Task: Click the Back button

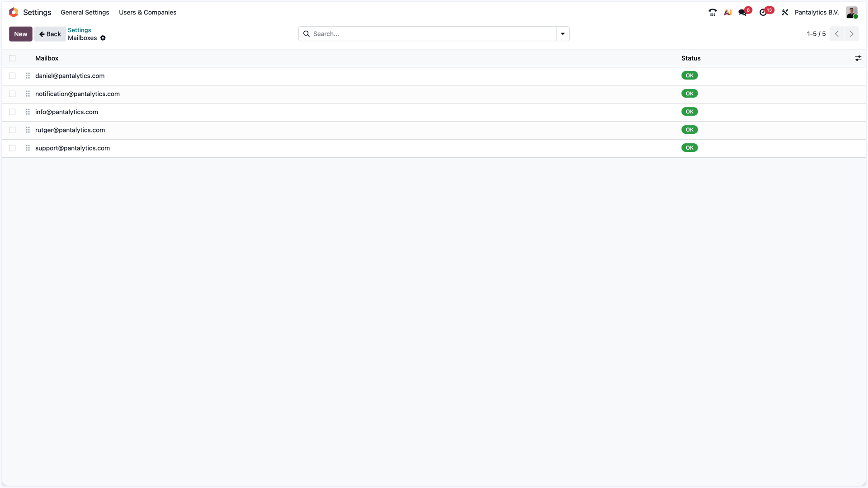Action: pyautogui.click(x=50, y=33)
